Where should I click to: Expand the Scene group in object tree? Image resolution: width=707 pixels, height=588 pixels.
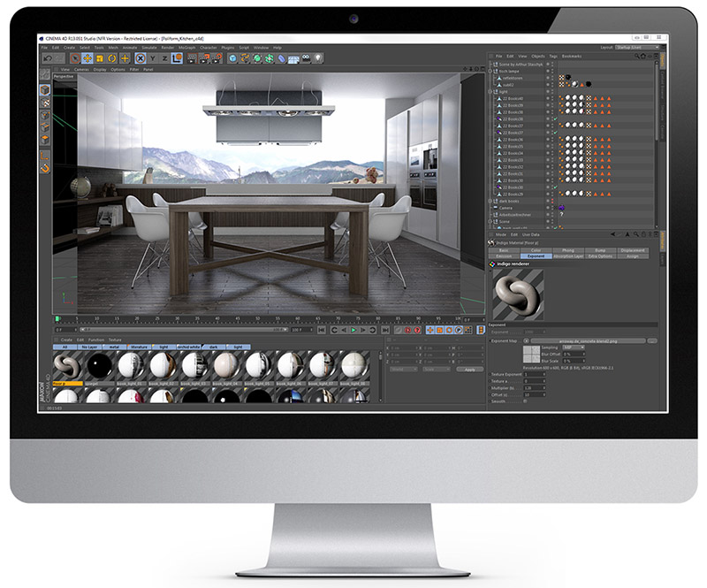click(490, 222)
